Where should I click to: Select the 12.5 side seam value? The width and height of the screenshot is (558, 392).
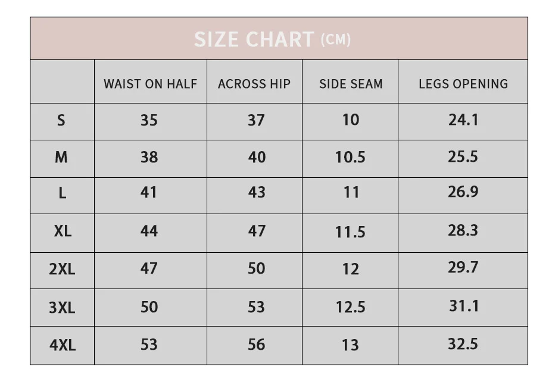tap(351, 307)
